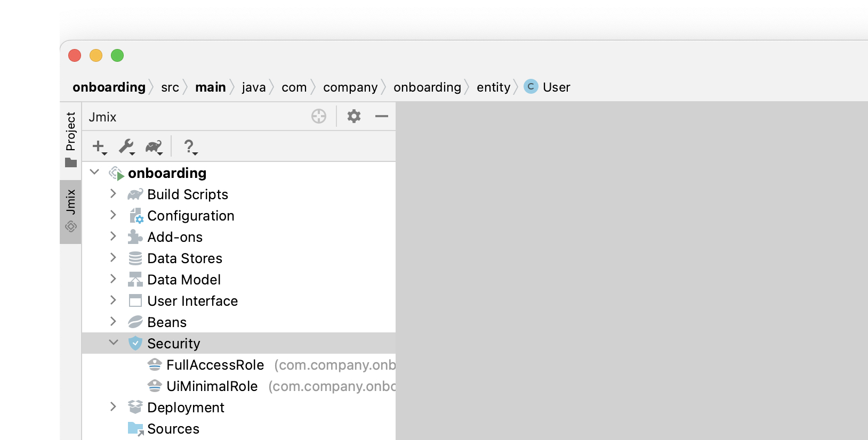
Task: Select the Deployment label
Action: 186,408
